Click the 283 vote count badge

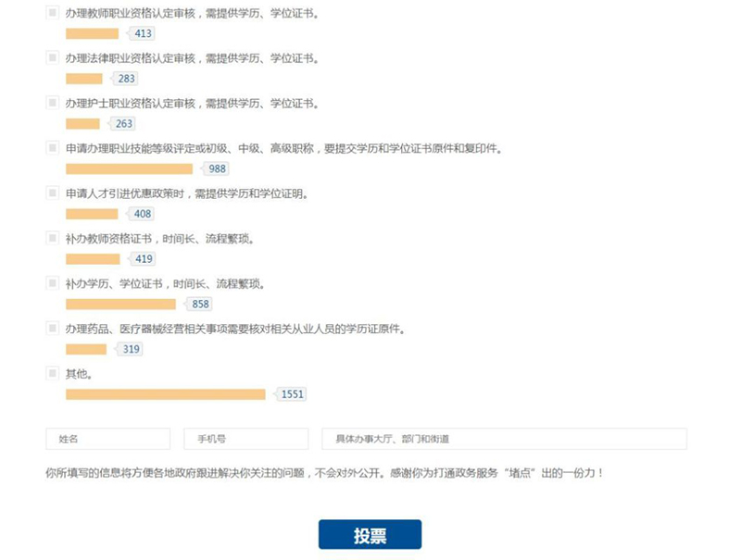126,79
